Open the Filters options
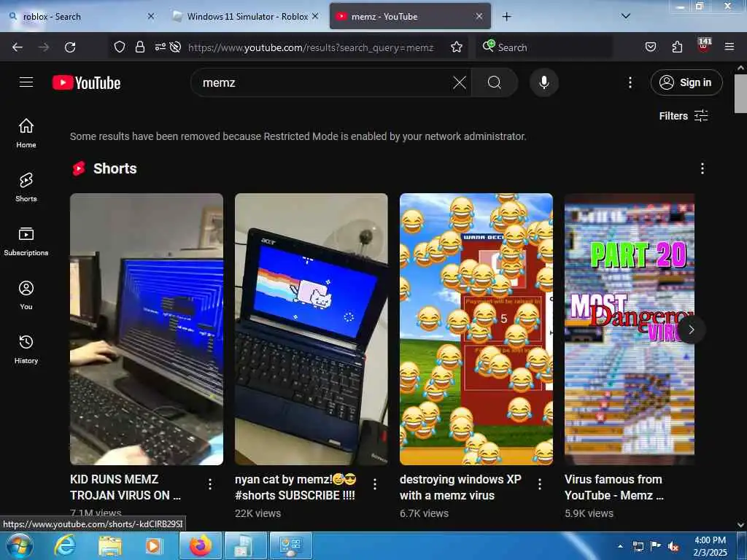The image size is (747, 560). pyautogui.click(x=684, y=116)
